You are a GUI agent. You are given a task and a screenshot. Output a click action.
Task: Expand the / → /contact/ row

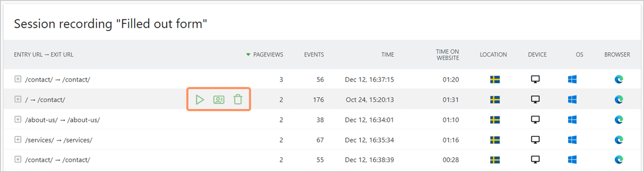tap(18, 99)
